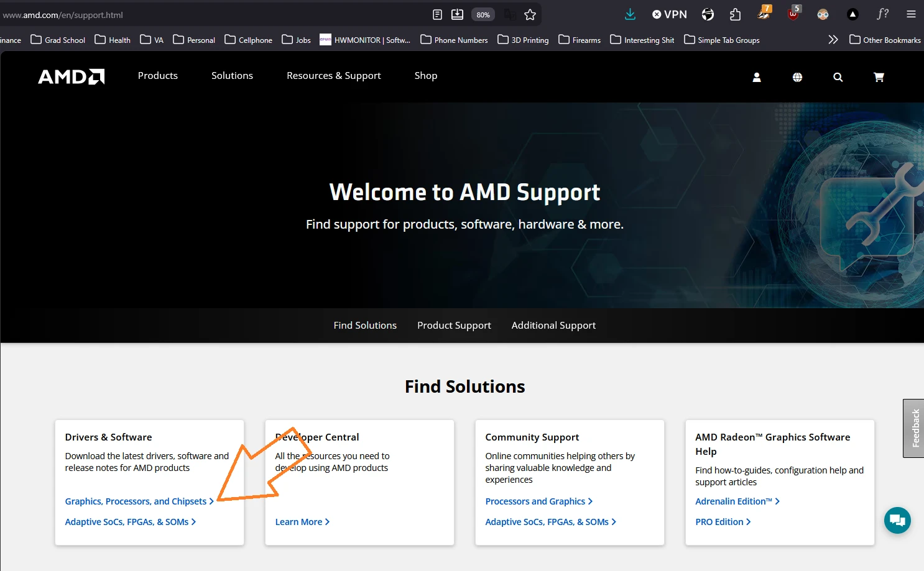Screen dimensions: 924x571
Task: Open the Grad School bookmark folder
Action: (x=58, y=40)
